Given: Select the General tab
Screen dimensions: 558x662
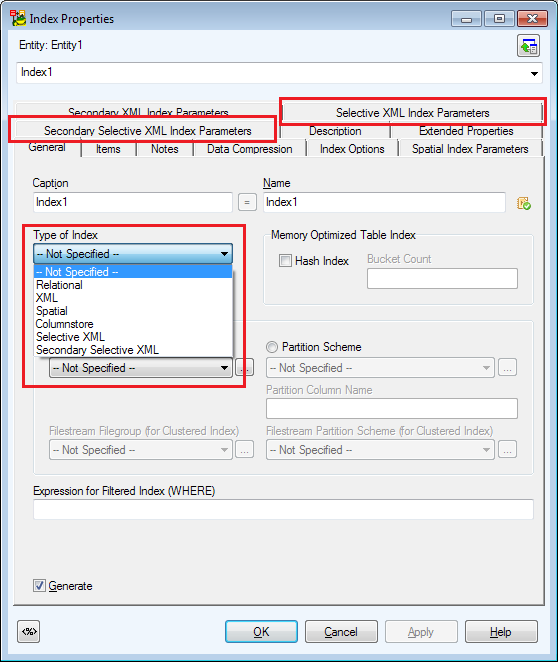Looking at the screenshot, I should pos(47,148).
